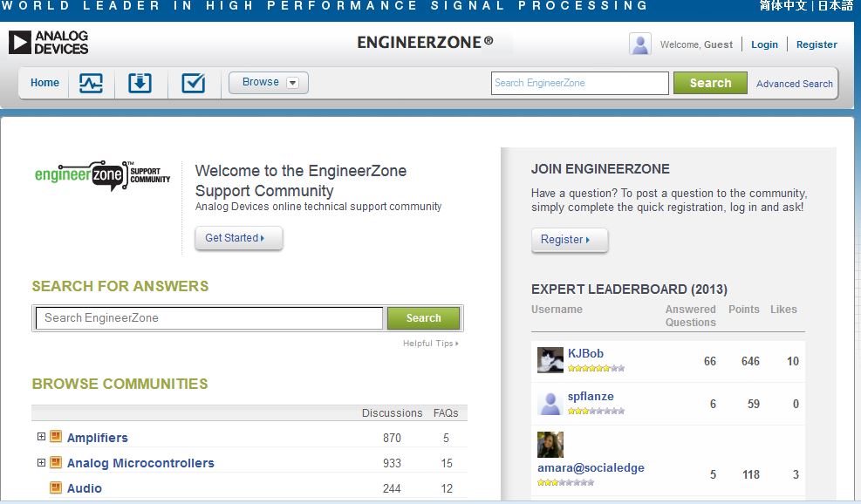Click the green Search button in navbar

tap(710, 83)
